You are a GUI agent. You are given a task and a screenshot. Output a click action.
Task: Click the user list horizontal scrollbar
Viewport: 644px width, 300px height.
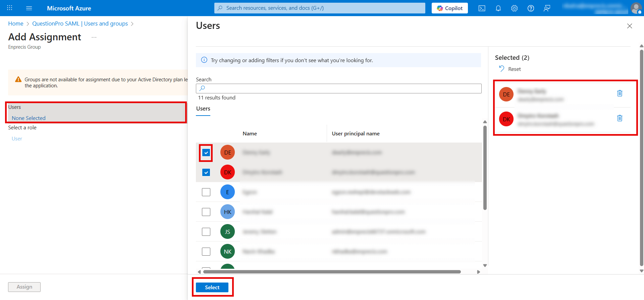pyautogui.click(x=332, y=272)
